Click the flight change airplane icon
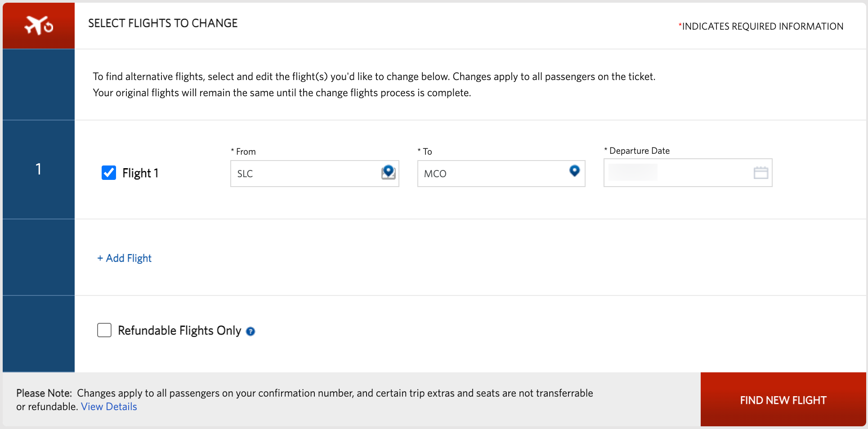Image resolution: width=868 pixels, height=429 pixels. (x=38, y=25)
